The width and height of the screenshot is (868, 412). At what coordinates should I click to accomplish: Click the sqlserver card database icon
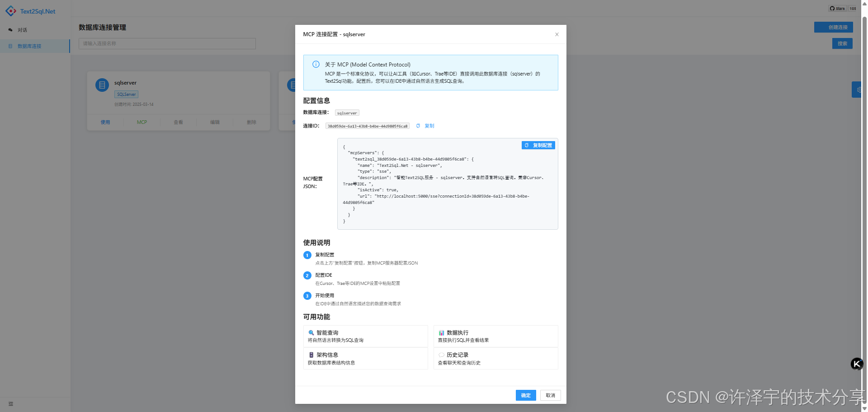102,85
